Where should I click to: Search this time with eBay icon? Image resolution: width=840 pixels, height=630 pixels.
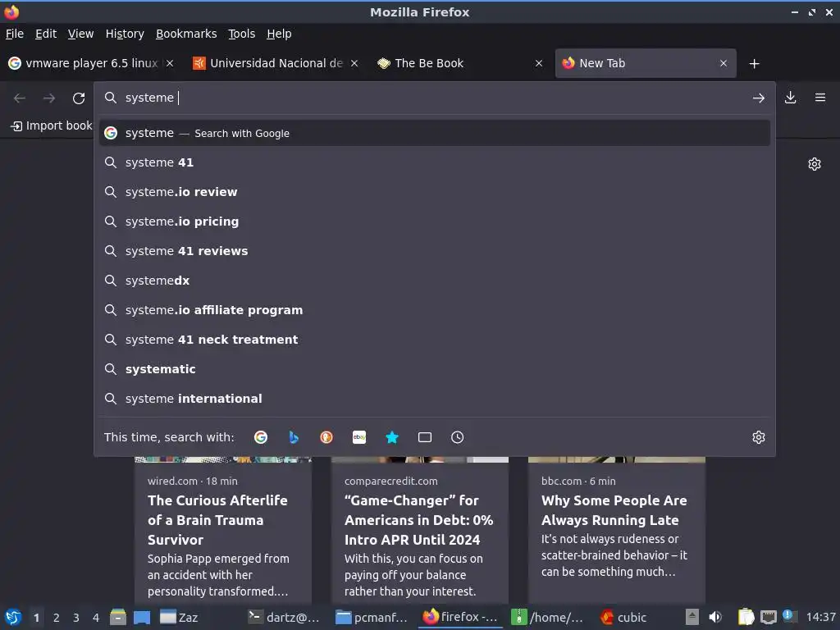[x=359, y=437]
